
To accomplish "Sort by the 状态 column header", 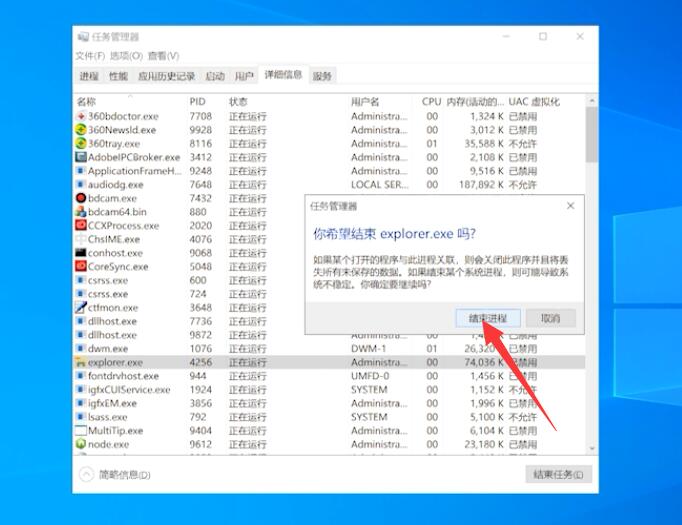I will [x=287, y=102].
